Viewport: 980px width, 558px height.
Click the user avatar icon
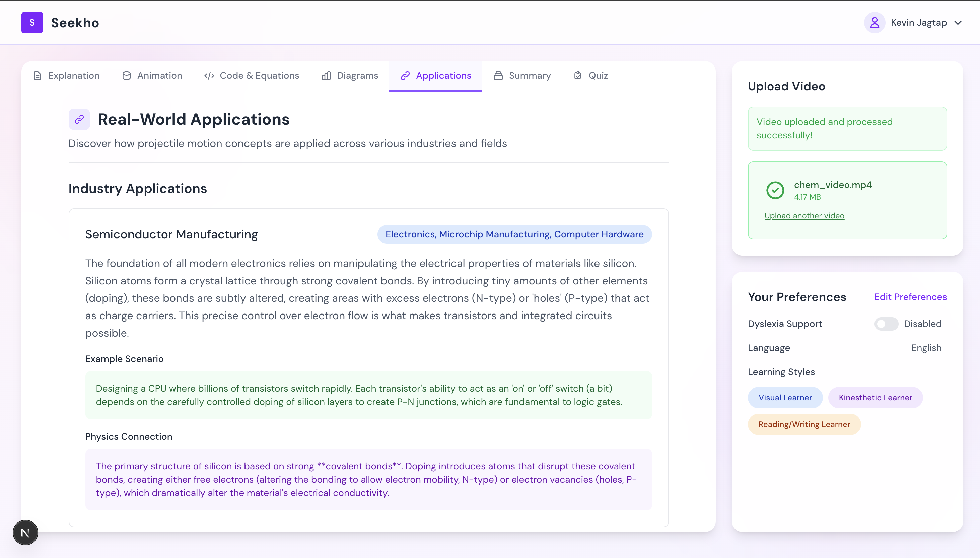coord(874,23)
